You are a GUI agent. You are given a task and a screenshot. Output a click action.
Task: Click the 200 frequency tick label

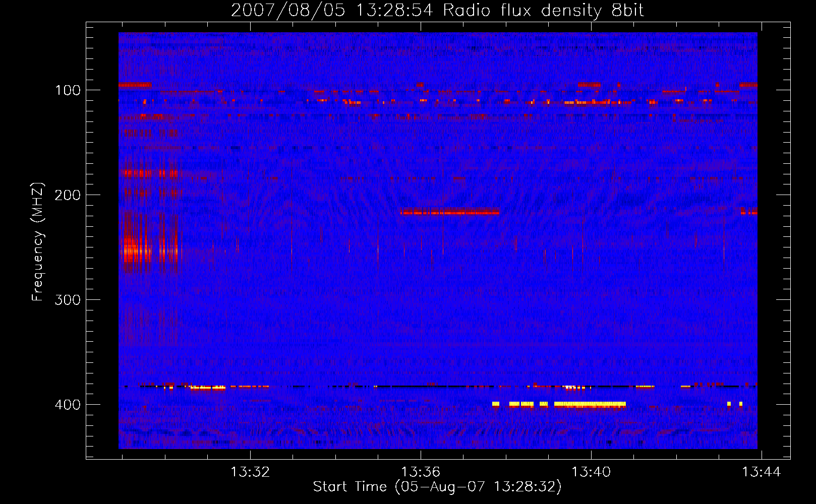(68, 195)
